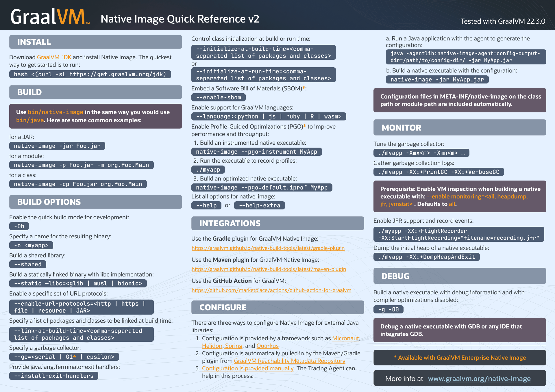Screen dimensions: 555x392
Task: Click the -Ob quick build option
Action: (19, 226)
